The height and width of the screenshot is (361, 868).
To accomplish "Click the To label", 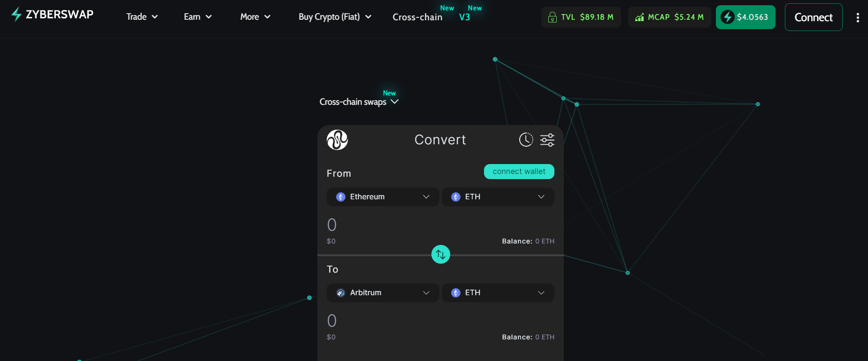I will (332, 269).
